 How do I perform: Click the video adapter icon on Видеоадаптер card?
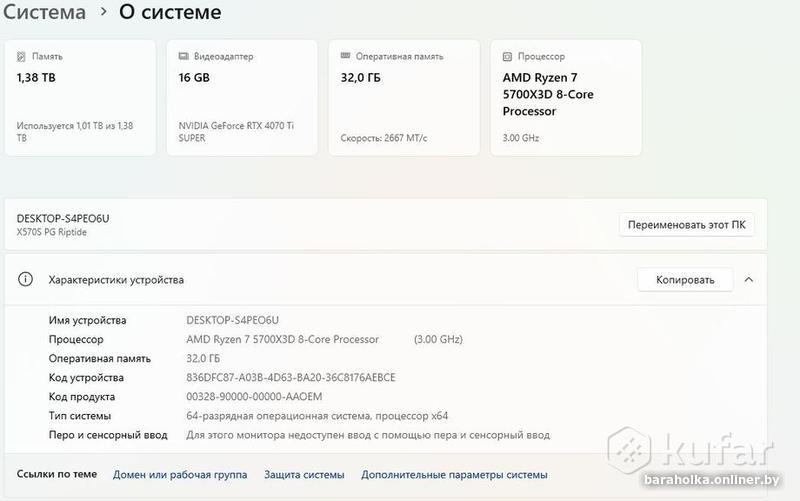click(x=184, y=57)
